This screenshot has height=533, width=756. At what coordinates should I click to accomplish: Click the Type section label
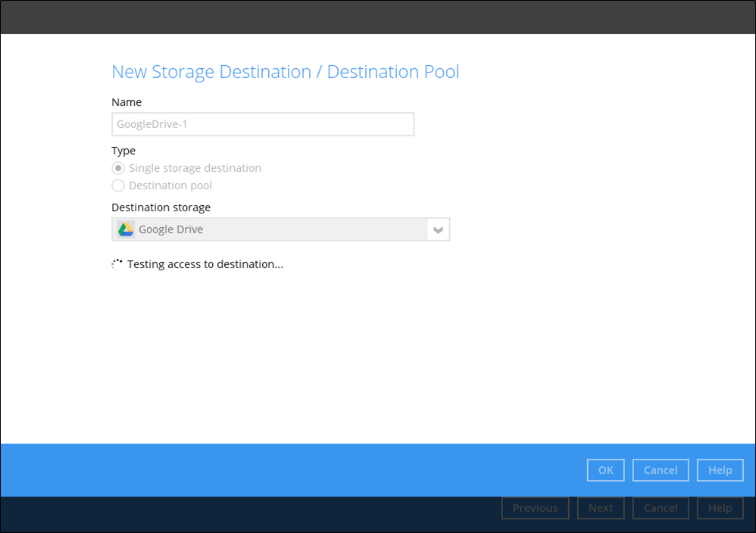pyautogui.click(x=123, y=151)
